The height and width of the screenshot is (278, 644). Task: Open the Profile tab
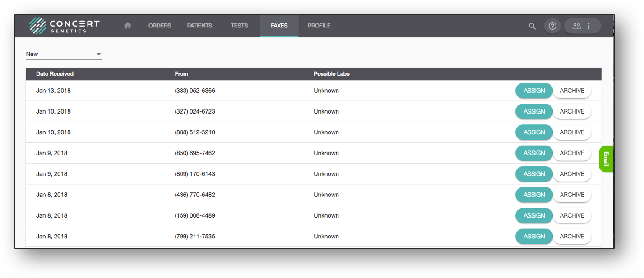coord(319,26)
